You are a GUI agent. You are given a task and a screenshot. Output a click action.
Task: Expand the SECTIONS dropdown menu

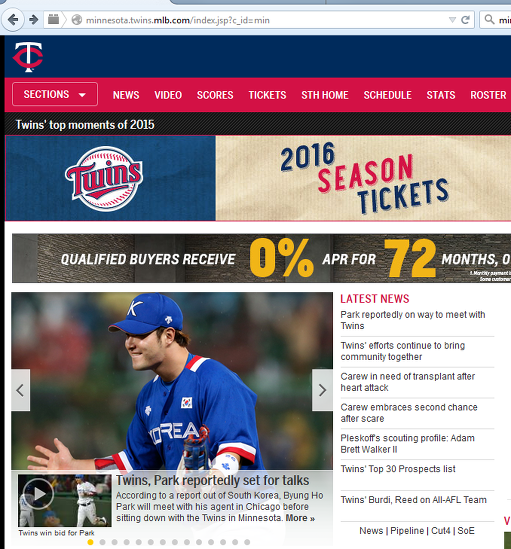(x=55, y=94)
